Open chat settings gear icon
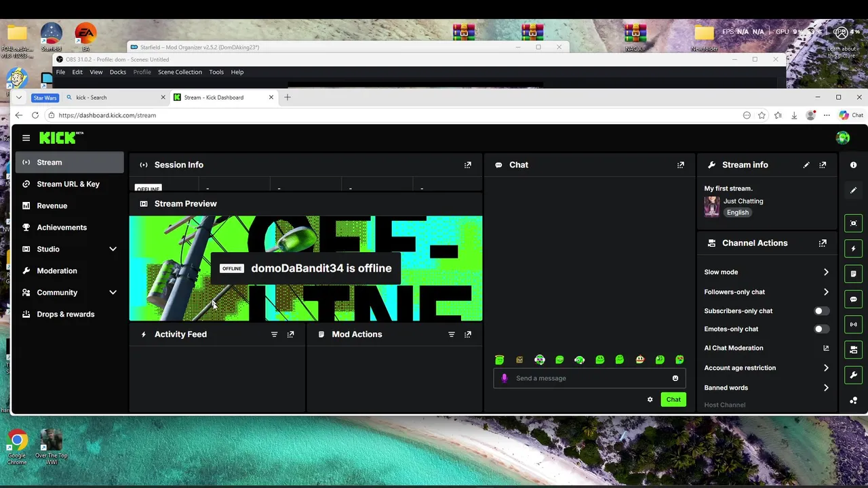The height and width of the screenshot is (488, 868). click(x=650, y=400)
